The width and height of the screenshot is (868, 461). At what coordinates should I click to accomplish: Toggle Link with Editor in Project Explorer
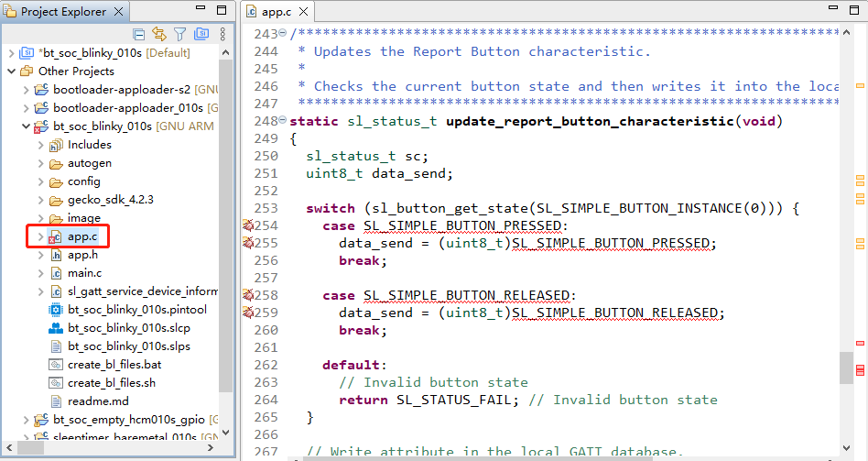pos(159,34)
